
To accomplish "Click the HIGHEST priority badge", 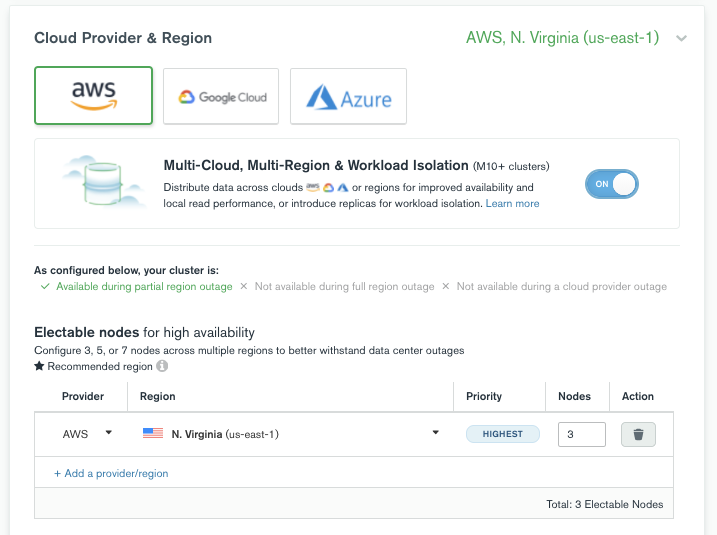I will (503, 434).
